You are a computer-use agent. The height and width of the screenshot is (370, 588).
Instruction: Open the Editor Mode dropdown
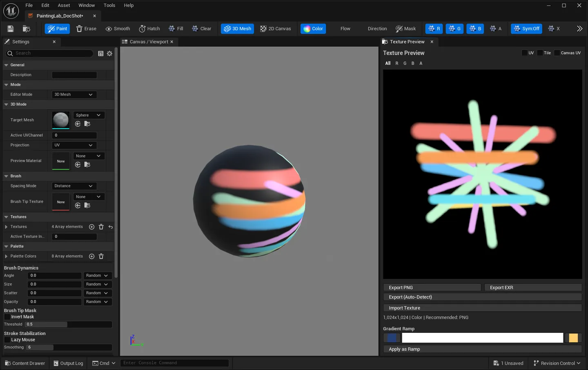[74, 94]
